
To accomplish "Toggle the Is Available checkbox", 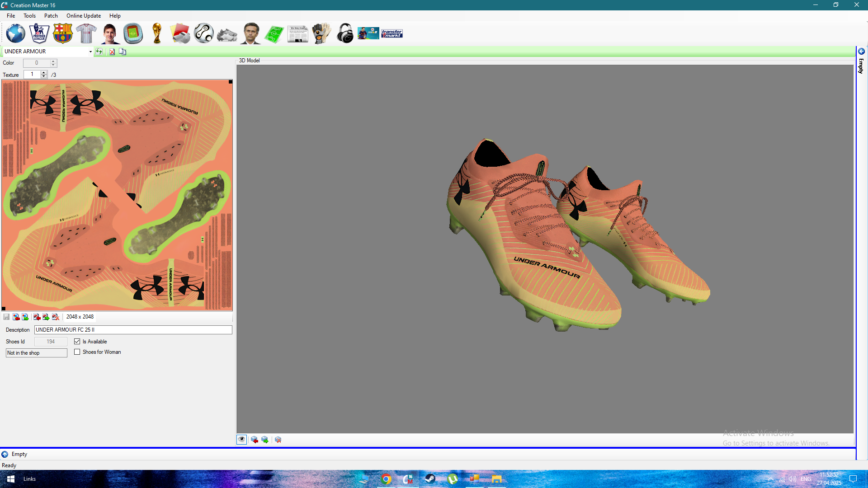I will 77,342.
